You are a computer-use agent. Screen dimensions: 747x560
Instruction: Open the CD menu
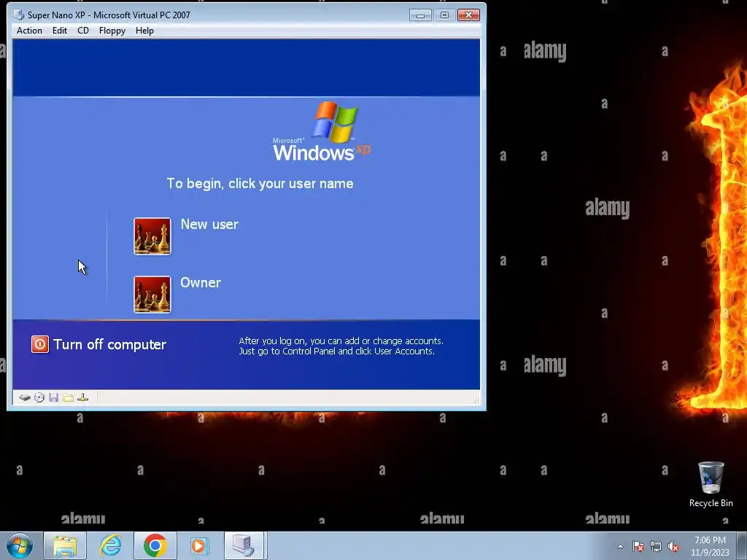tap(83, 31)
